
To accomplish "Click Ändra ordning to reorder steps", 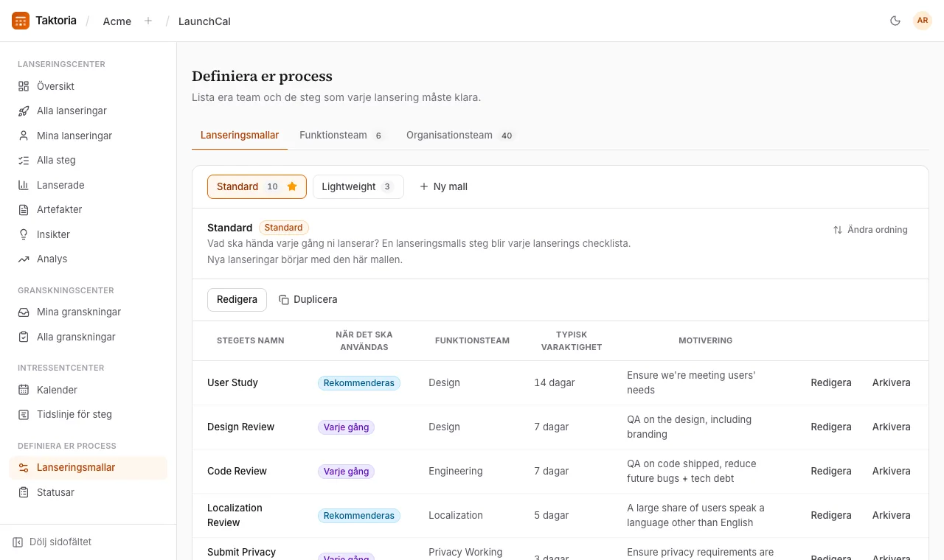I will (870, 229).
